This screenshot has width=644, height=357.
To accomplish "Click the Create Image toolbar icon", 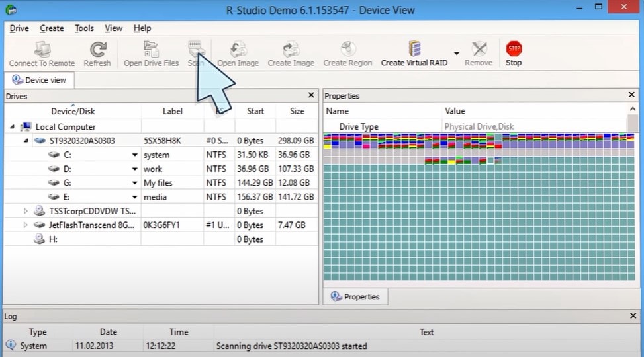I will tap(291, 49).
